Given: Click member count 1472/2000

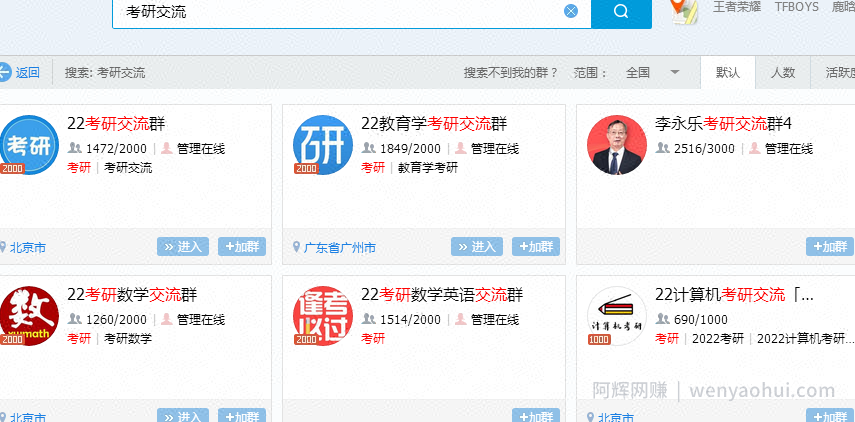Looking at the screenshot, I should [x=116, y=149].
